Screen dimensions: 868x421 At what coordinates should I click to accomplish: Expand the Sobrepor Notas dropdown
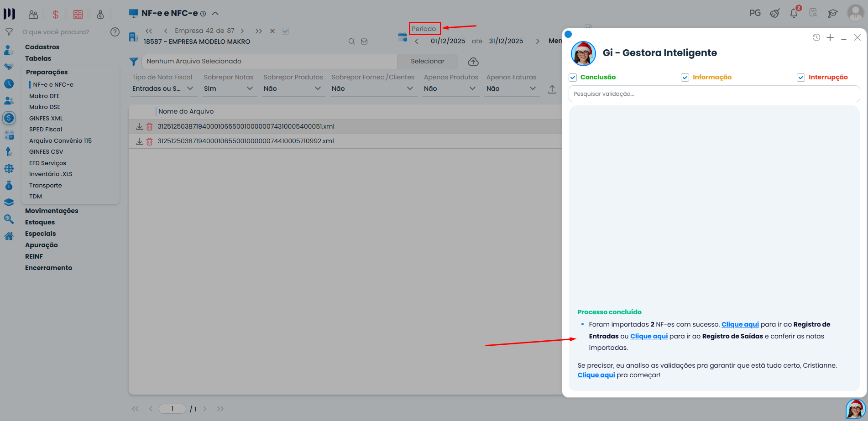(x=228, y=88)
